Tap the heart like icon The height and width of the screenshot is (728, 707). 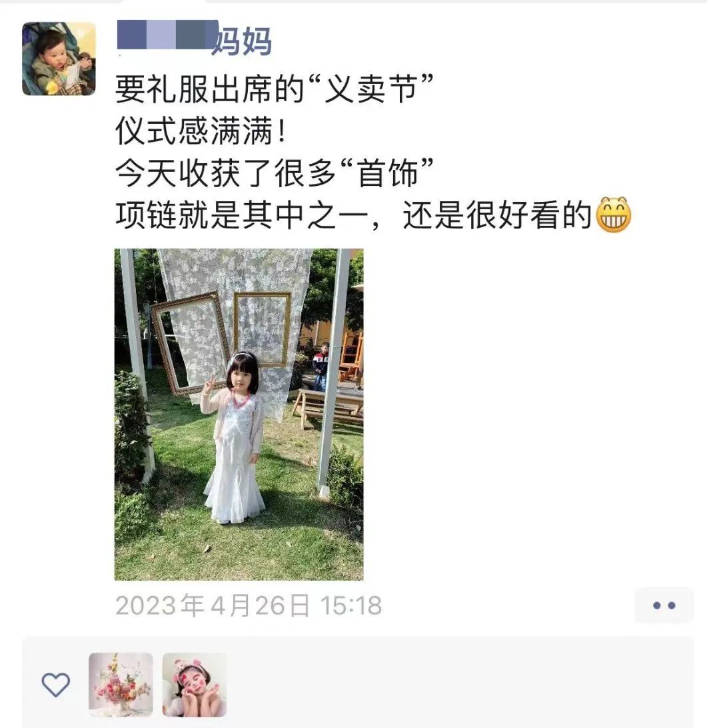click(55, 685)
